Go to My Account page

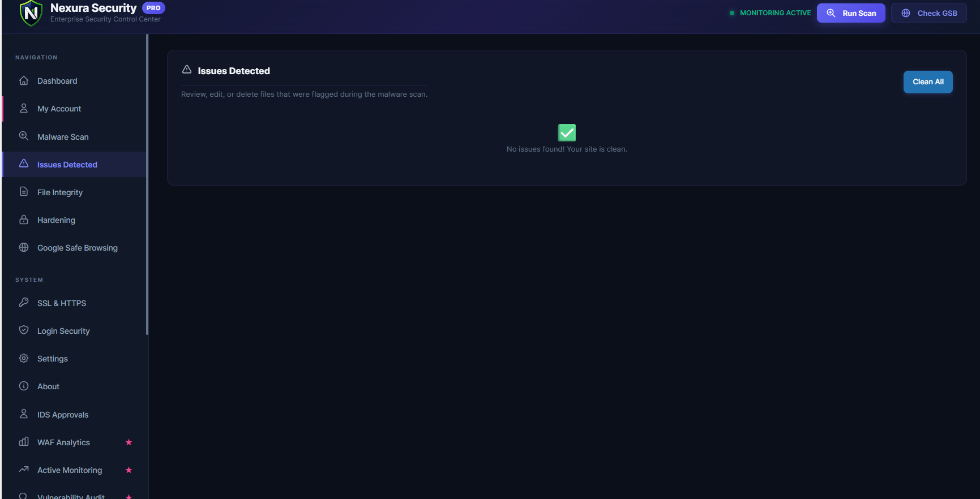pos(74,109)
